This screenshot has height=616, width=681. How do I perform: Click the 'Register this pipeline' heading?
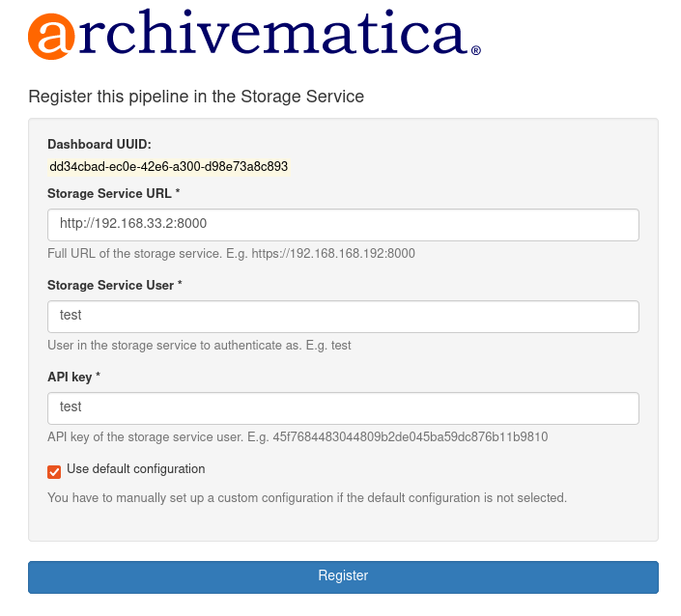(x=196, y=97)
